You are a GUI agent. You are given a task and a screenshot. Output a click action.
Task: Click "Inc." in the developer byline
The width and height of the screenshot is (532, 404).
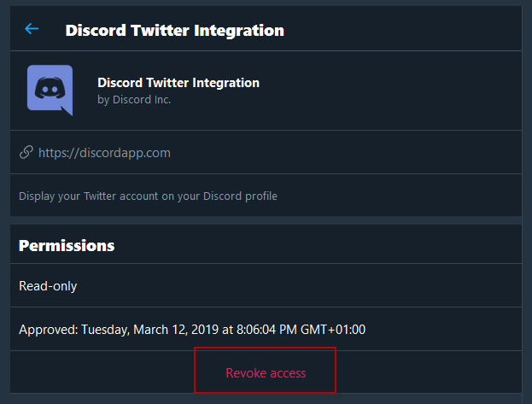click(162, 99)
